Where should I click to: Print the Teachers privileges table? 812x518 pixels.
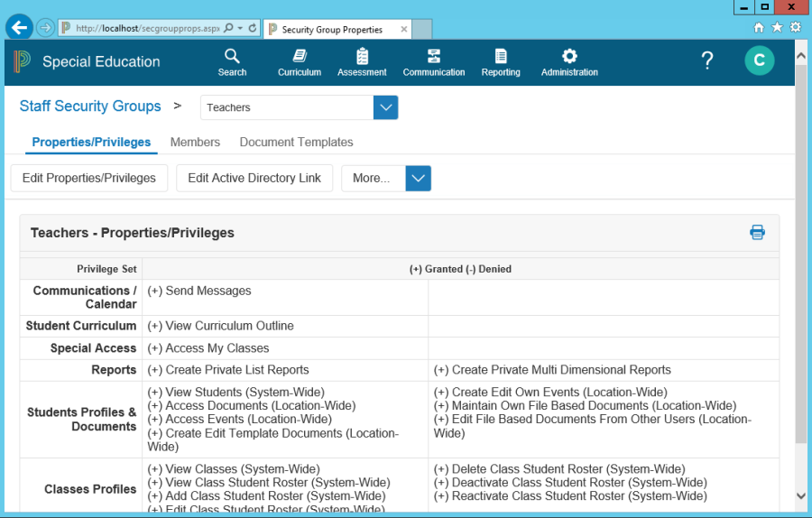(x=757, y=233)
